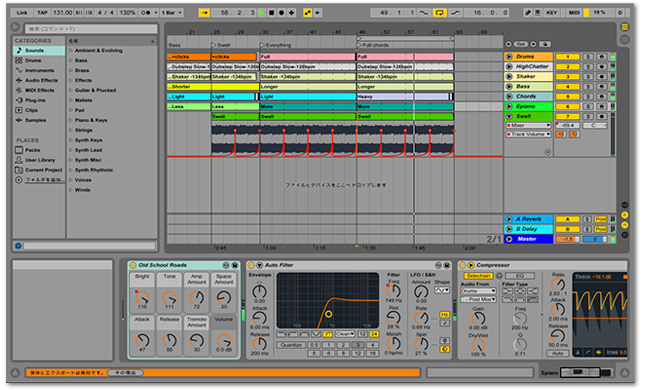Click the Compressor Auto release button
The height and width of the screenshot is (390, 645).
click(558, 353)
